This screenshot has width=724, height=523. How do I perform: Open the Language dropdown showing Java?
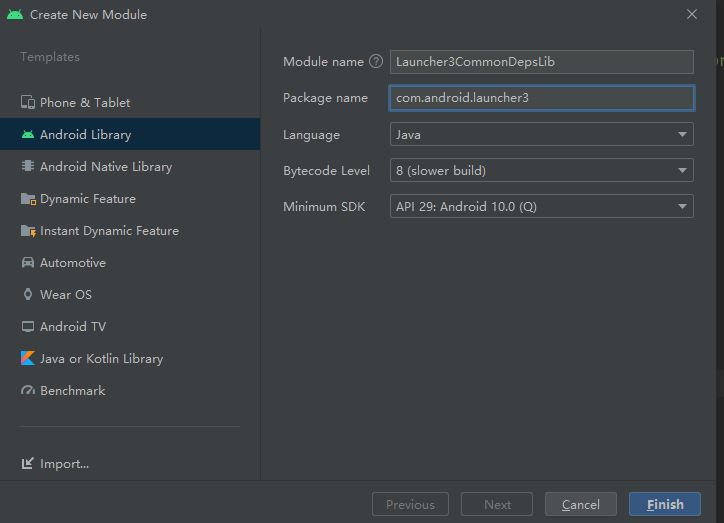(x=542, y=134)
